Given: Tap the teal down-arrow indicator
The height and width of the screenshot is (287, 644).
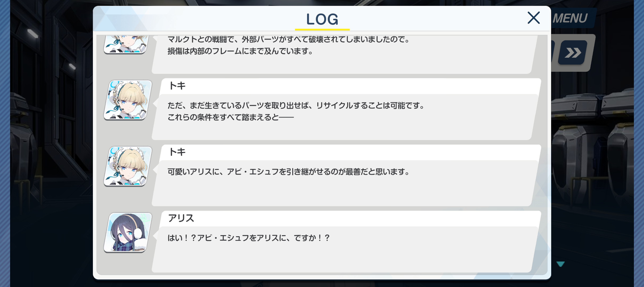Looking at the screenshot, I should coord(561,264).
